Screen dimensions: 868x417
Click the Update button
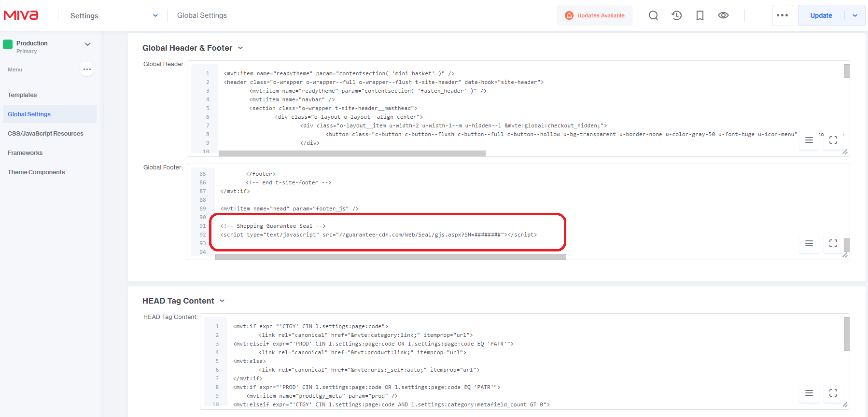point(821,15)
